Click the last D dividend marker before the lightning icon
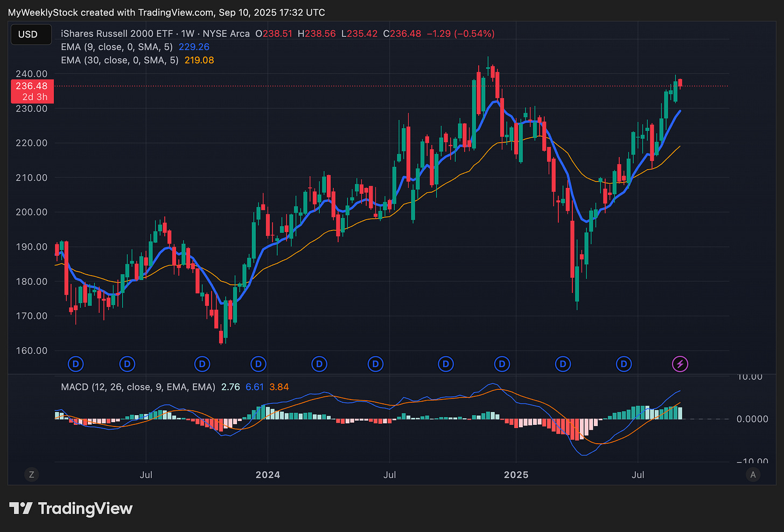 (624, 364)
